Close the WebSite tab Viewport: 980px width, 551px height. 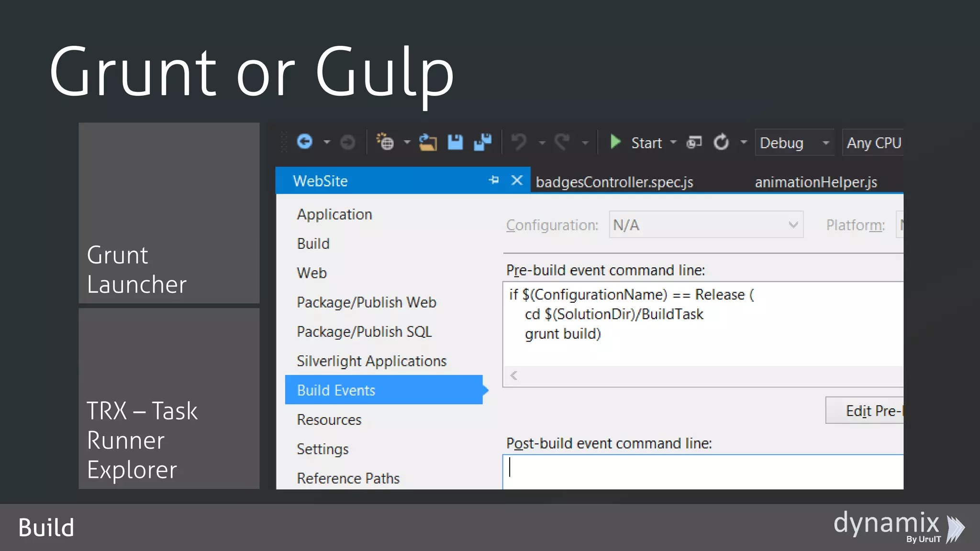pyautogui.click(x=517, y=180)
